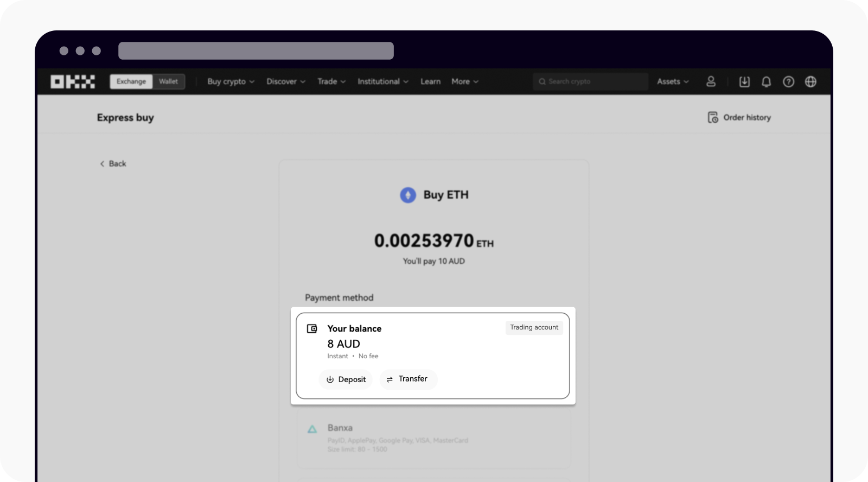
Task: Expand the More menu
Action: point(465,81)
